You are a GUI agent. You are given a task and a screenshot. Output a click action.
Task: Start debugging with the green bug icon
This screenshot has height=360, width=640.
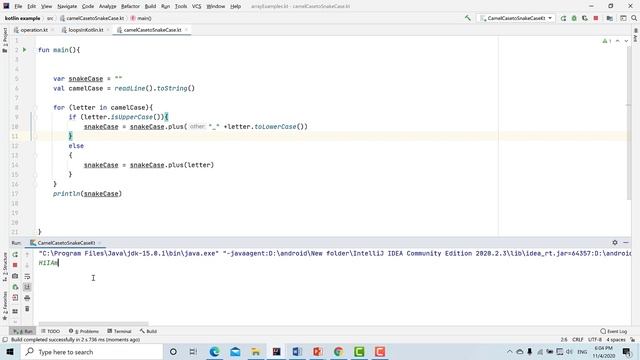click(x=574, y=18)
